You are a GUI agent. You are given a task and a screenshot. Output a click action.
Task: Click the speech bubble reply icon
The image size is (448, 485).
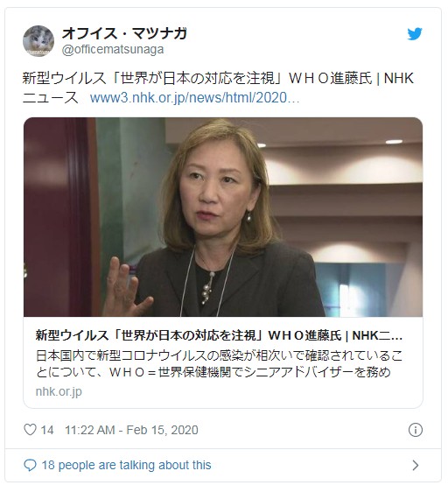click(30, 465)
